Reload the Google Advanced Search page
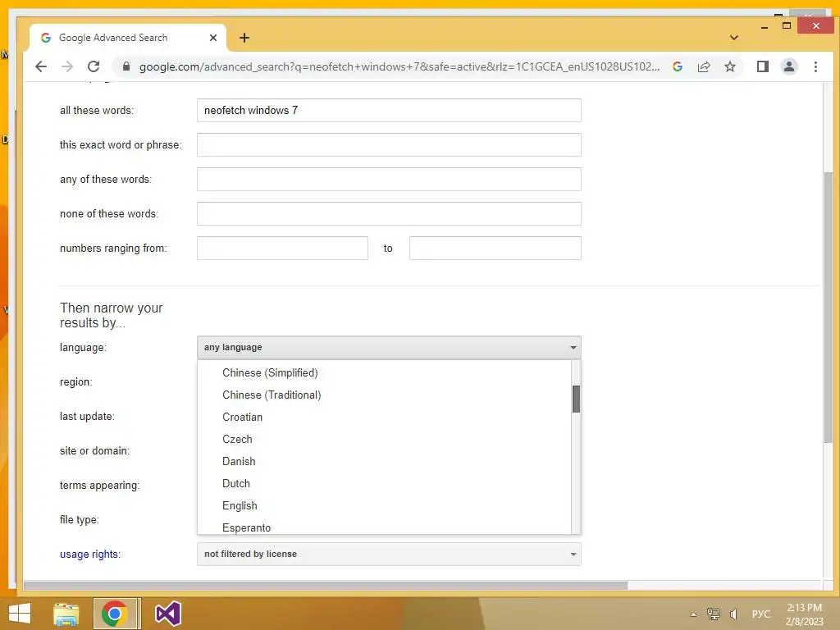 [x=94, y=66]
